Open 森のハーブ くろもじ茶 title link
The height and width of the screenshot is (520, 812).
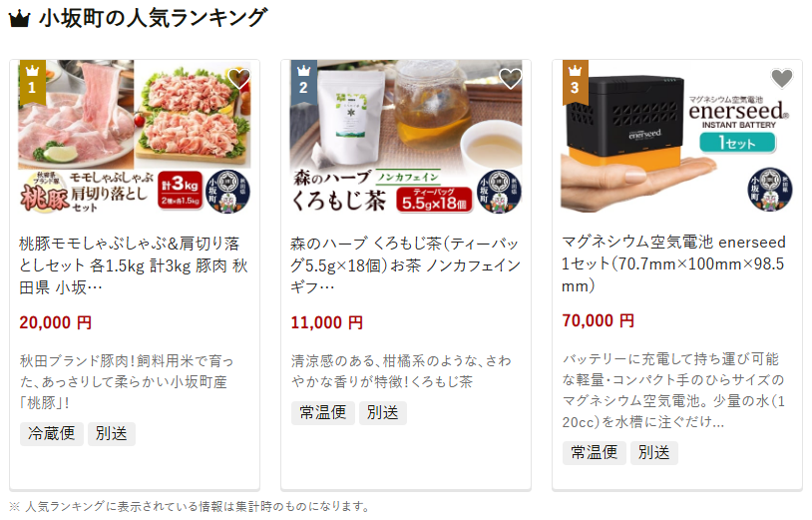tap(405, 265)
